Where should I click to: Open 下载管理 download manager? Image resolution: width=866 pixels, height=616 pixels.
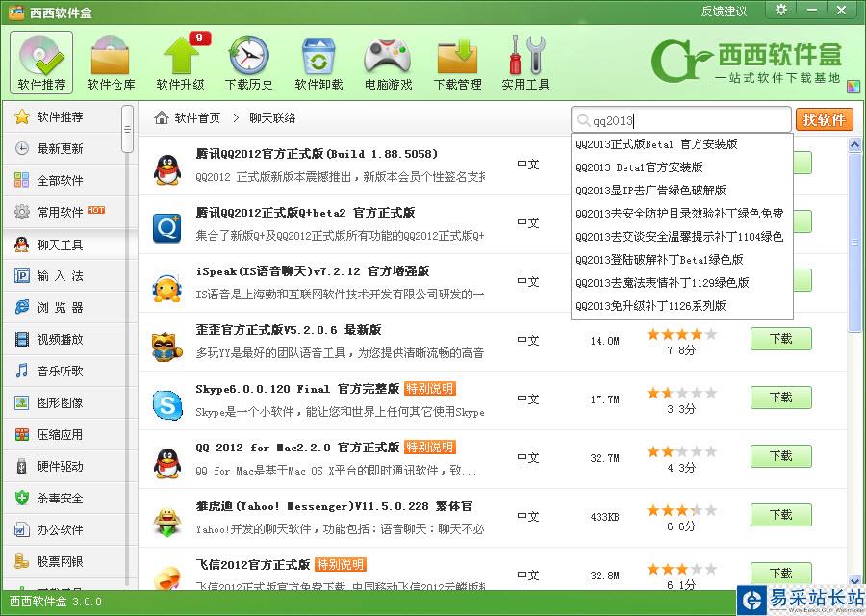pos(457,63)
